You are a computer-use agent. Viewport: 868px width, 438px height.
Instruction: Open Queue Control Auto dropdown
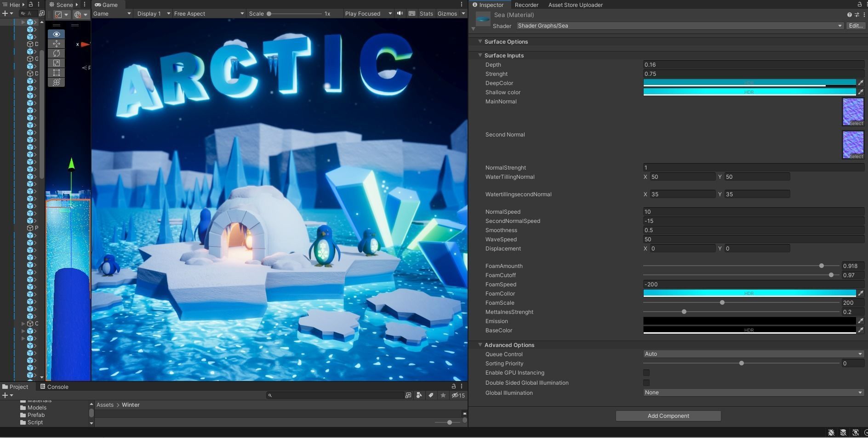coord(754,354)
